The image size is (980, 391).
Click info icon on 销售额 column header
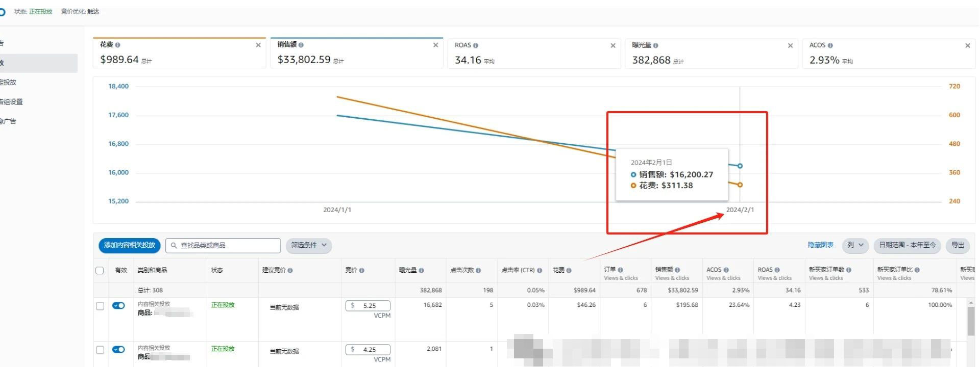coord(677,270)
